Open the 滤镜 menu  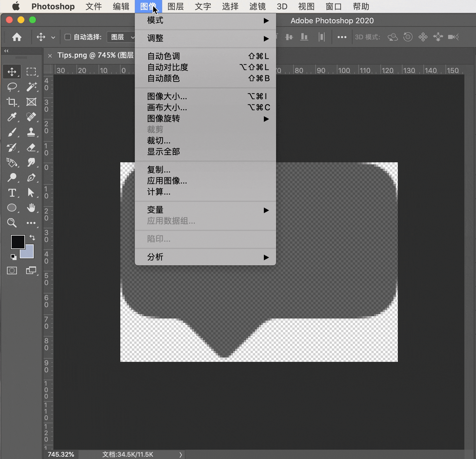pos(257,6)
